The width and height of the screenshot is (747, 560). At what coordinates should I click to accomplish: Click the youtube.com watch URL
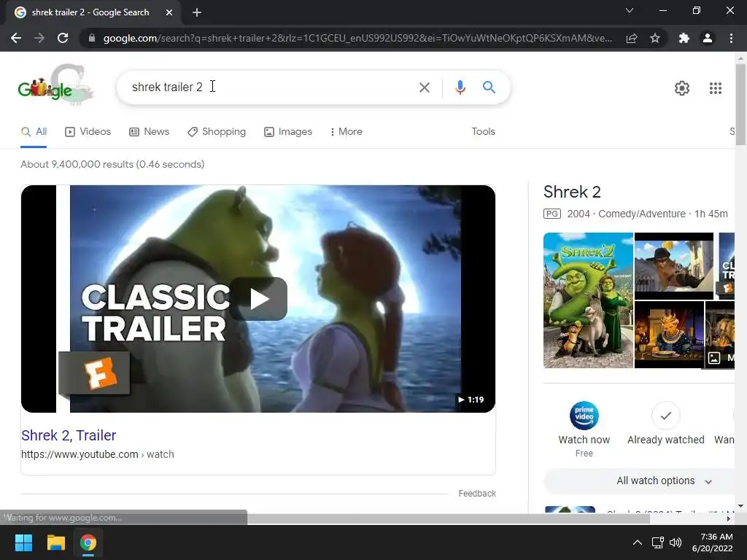coord(97,454)
